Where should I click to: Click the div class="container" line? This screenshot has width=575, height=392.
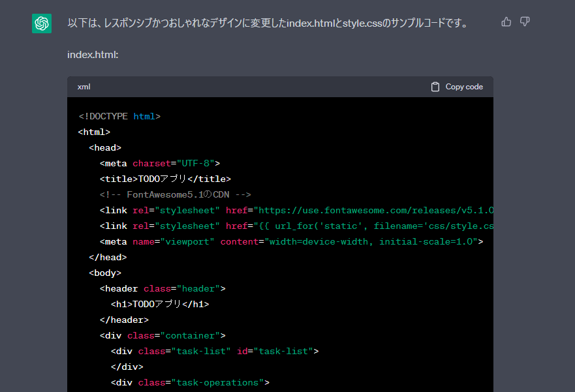pyautogui.click(x=163, y=336)
